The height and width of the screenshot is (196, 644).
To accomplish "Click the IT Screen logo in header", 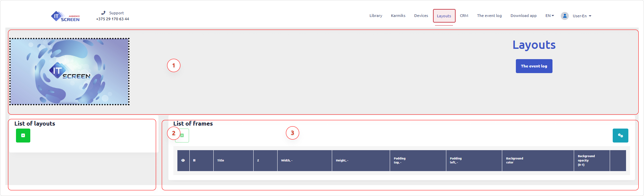I will click(x=66, y=16).
